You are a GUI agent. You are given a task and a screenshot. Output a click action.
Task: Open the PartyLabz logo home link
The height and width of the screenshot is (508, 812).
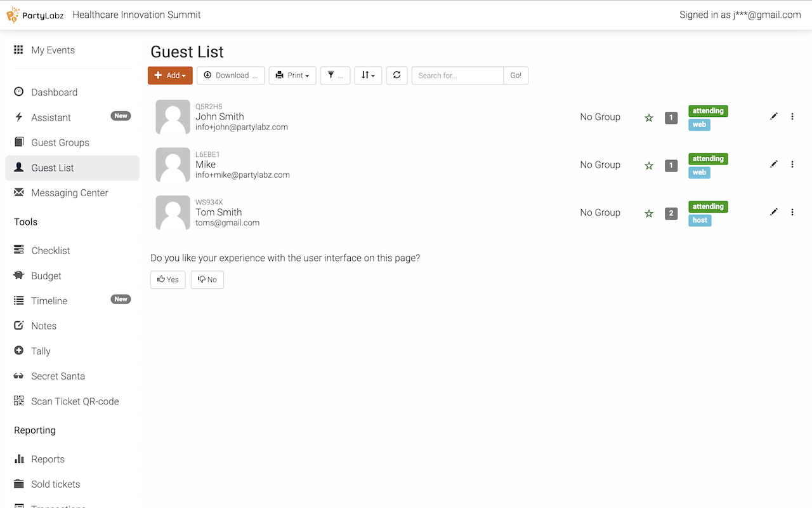click(x=36, y=15)
